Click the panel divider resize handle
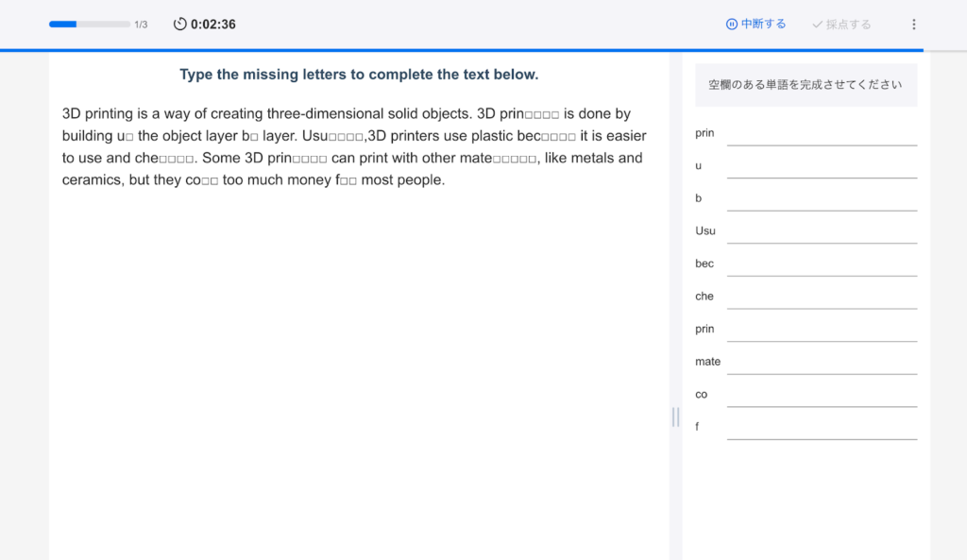 point(675,416)
